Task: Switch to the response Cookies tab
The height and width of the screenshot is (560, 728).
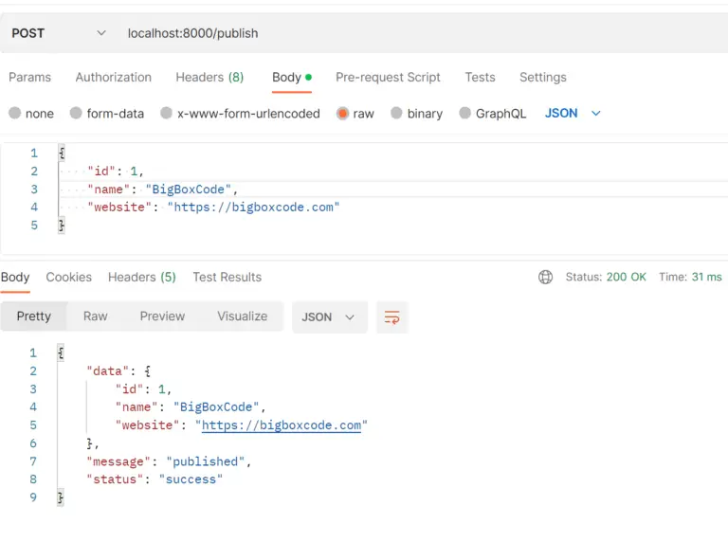Action: coord(68,277)
